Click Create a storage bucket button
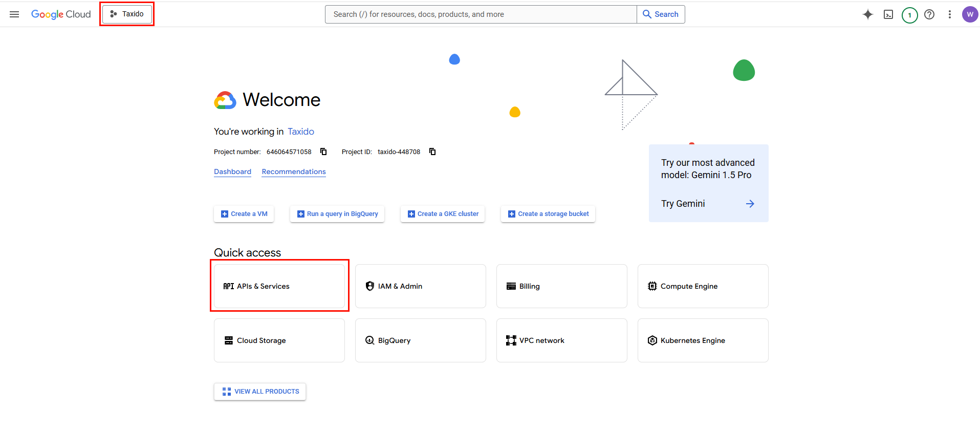980x431 pixels. pos(548,214)
